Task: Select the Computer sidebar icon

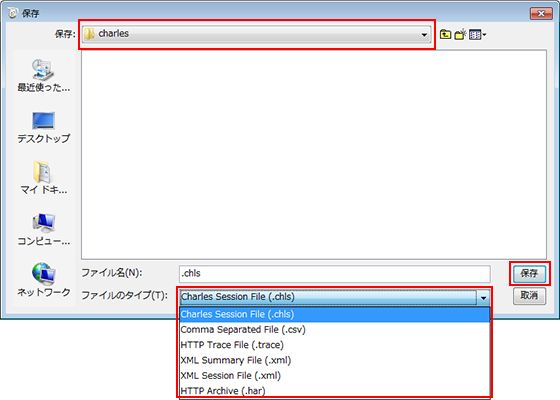Action: (44, 229)
